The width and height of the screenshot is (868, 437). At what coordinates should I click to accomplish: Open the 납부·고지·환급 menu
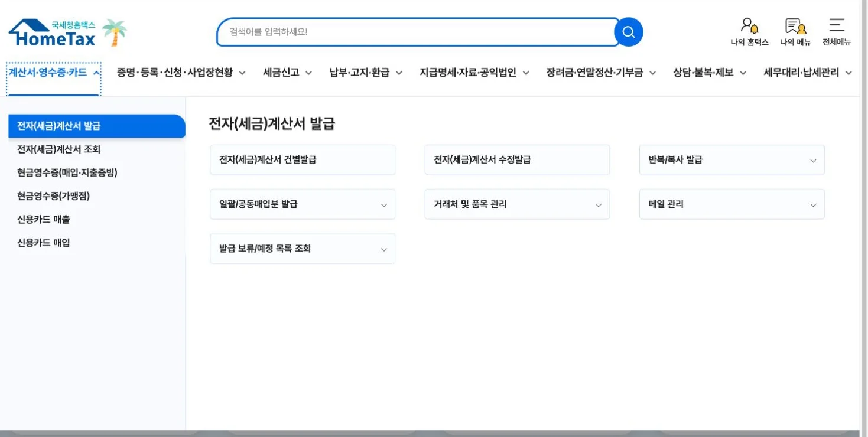pyautogui.click(x=366, y=73)
